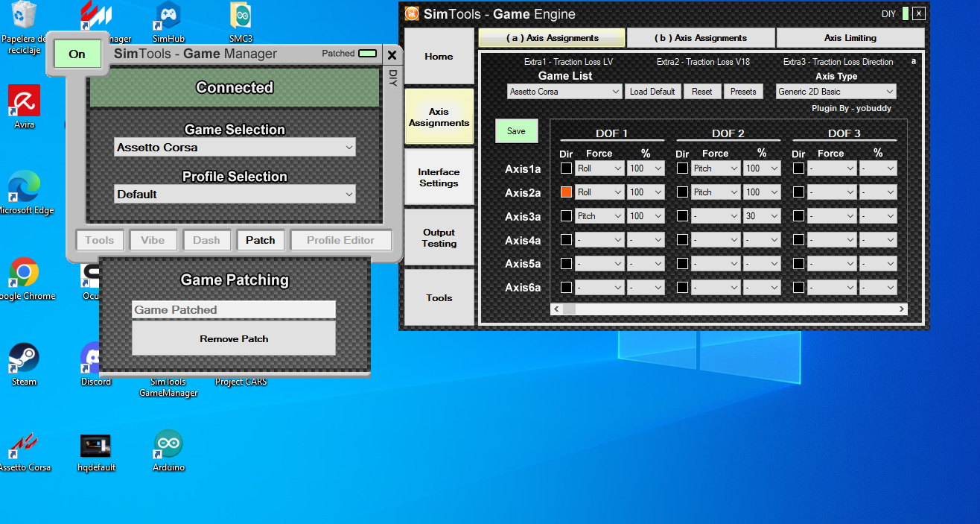Click the Connected status text

pyautogui.click(x=235, y=87)
